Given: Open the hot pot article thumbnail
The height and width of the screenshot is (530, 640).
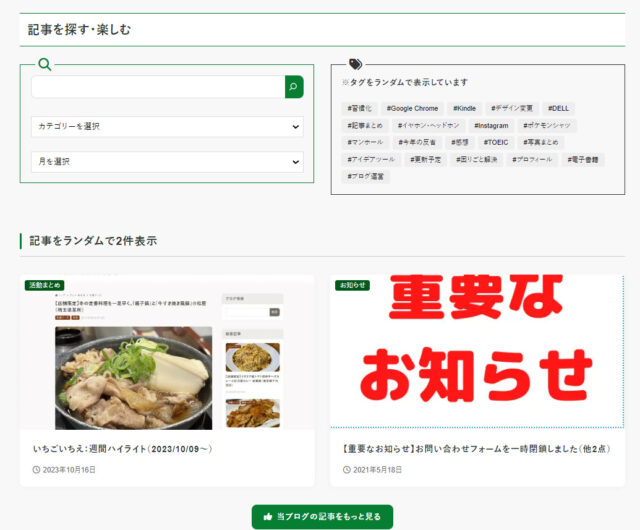Looking at the screenshot, I should 167,353.
